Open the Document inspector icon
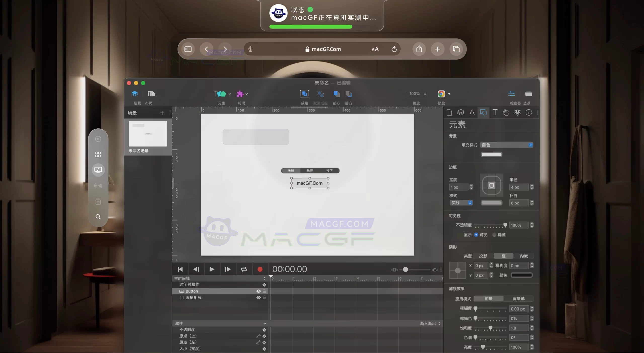This screenshot has height=353, width=644. pyautogui.click(x=449, y=112)
